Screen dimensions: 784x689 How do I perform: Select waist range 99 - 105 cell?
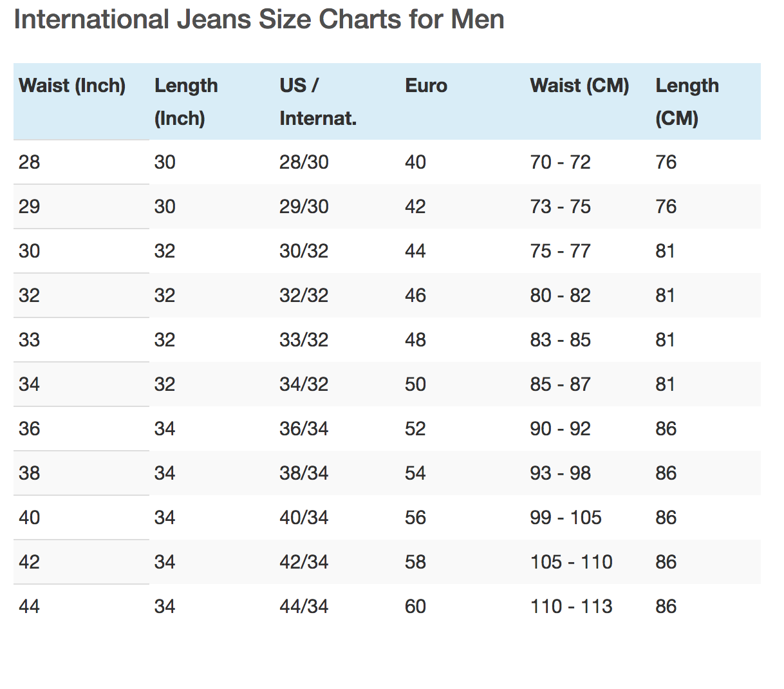566,518
